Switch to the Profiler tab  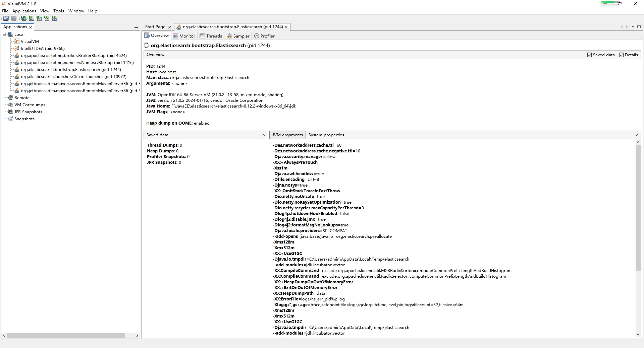264,36
